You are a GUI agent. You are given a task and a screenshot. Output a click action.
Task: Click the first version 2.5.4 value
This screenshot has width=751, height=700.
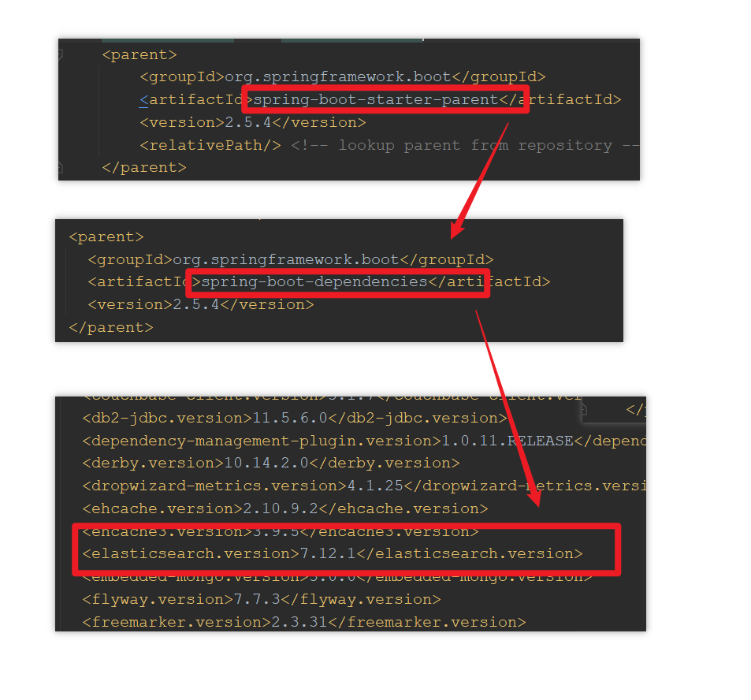tap(248, 123)
